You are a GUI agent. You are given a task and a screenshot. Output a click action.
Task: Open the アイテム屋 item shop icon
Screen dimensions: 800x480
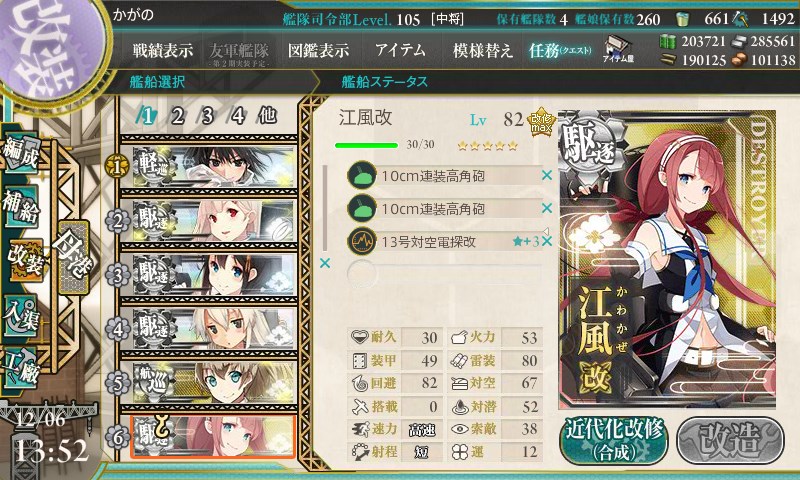click(x=618, y=49)
